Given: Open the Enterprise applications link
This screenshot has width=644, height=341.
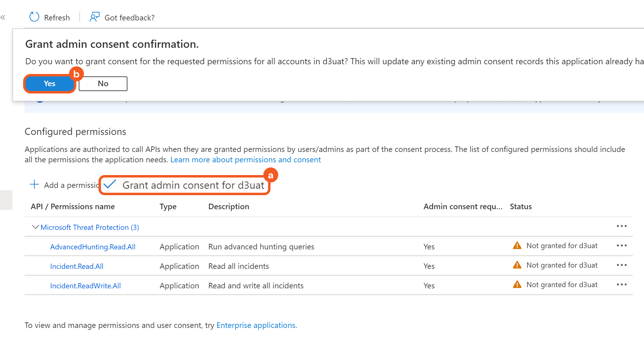Looking at the screenshot, I should pos(256,325).
